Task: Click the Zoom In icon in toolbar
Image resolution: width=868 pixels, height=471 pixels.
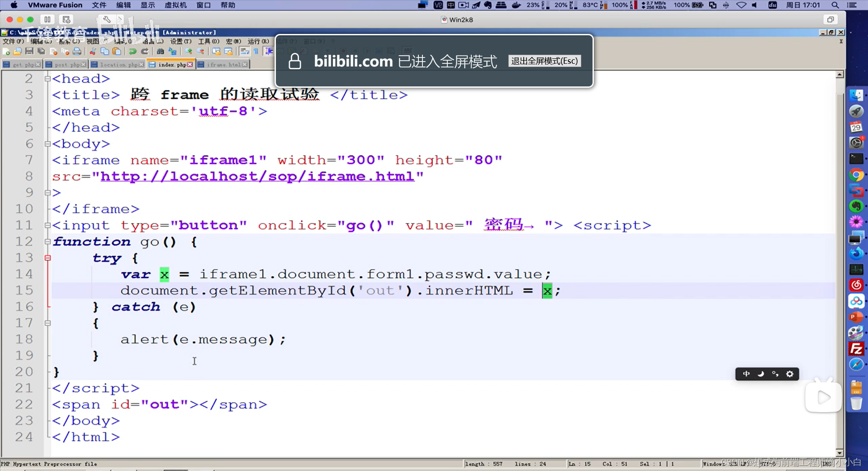Action: click(x=189, y=52)
